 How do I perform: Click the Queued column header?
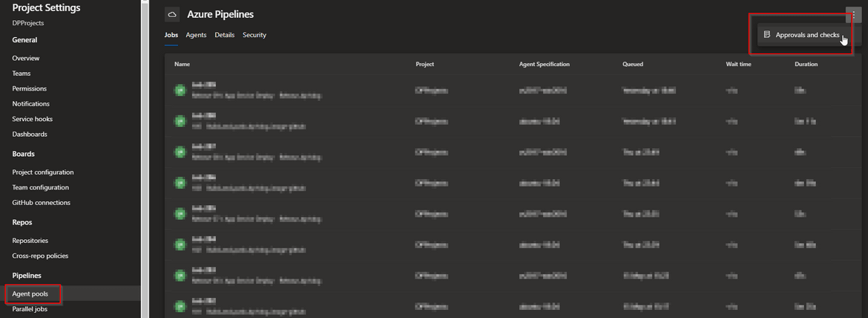point(633,64)
